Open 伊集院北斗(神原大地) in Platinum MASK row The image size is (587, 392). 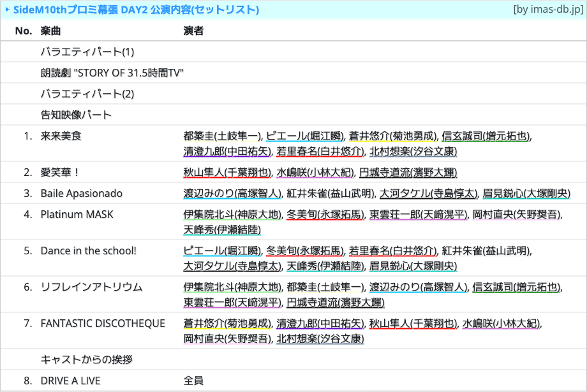click(x=232, y=214)
